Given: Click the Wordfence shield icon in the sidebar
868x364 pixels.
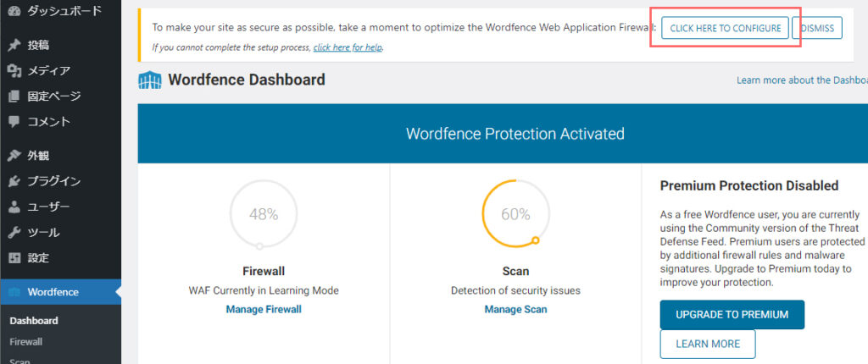Looking at the screenshot, I should pyautogui.click(x=14, y=292).
